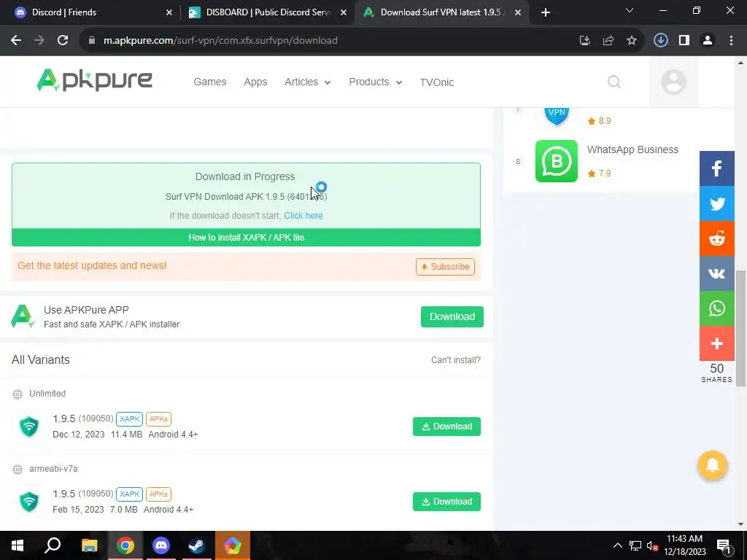This screenshot has width=747, height=560.
Task: Open more share options plus button
Action: click(716, 343)
